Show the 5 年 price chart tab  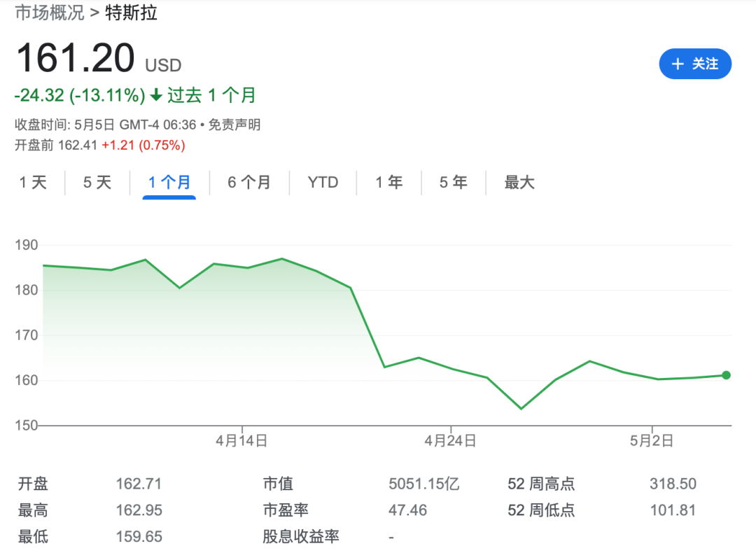453,182
